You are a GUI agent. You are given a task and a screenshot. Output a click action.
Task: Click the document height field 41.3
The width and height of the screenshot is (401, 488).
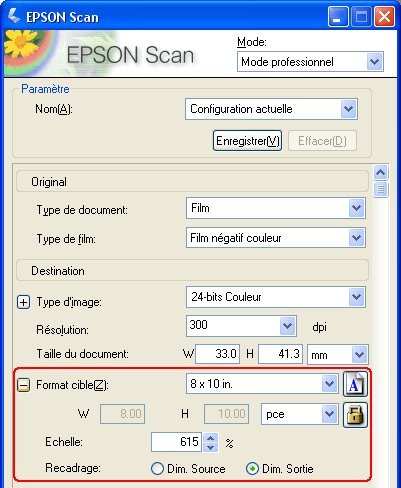[280, 354]
